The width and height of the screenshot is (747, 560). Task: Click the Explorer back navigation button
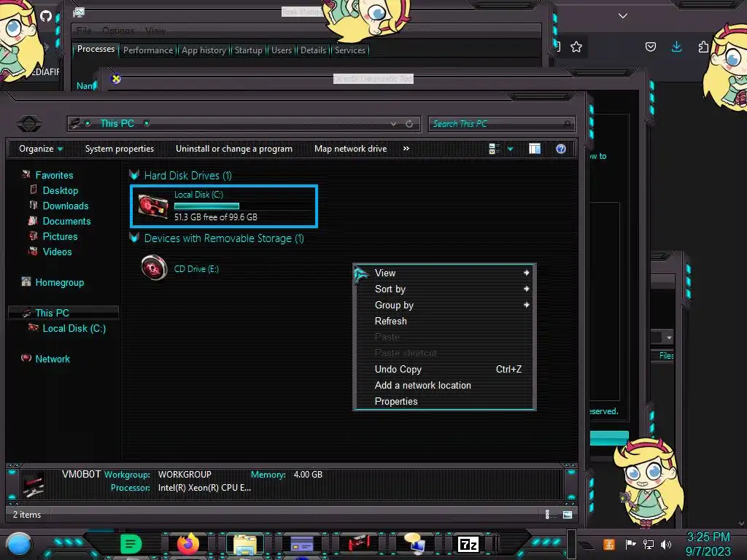coord(29,124)
